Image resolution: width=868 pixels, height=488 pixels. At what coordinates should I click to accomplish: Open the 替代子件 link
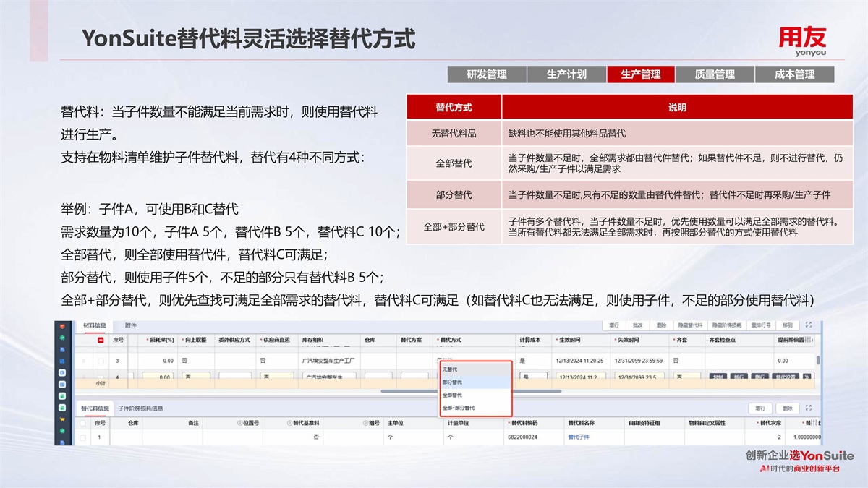coord(579,437)
